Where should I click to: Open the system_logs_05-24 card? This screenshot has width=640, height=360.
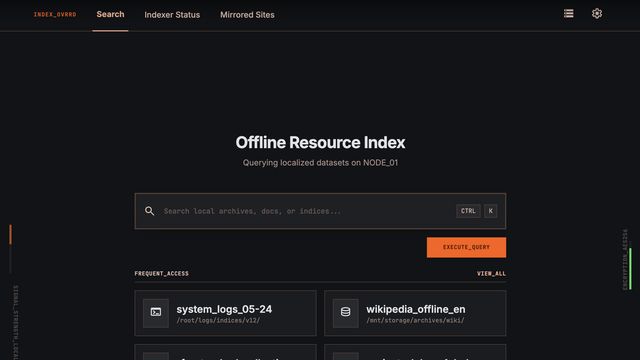(x=225, y=313)
